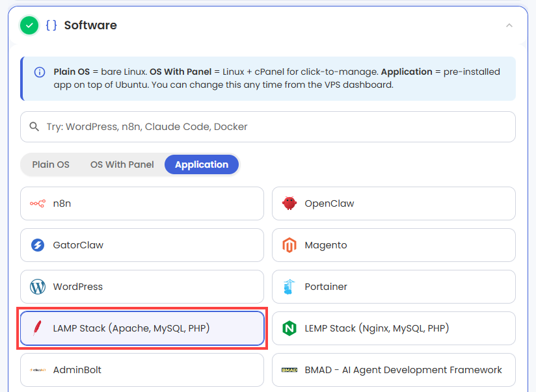Choose the Magento application card
The width and height of the screenshot is (536, 392).
pyautogui.click(x=394, y=245)
